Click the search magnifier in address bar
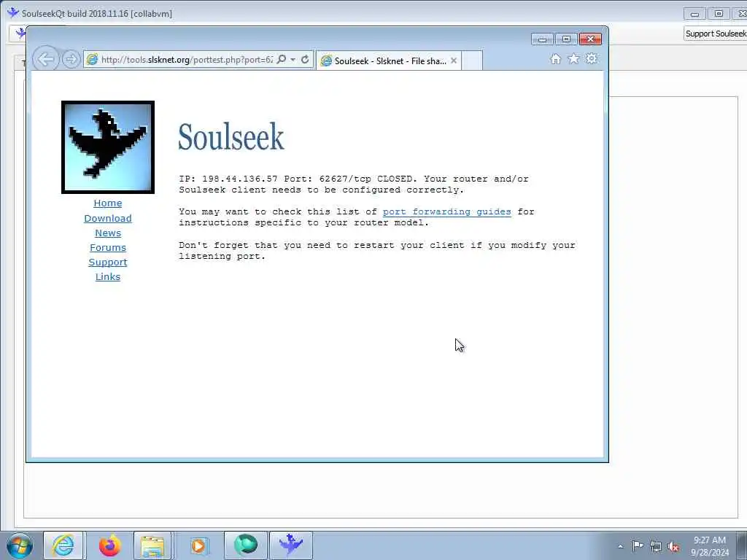 pos(282,60)
